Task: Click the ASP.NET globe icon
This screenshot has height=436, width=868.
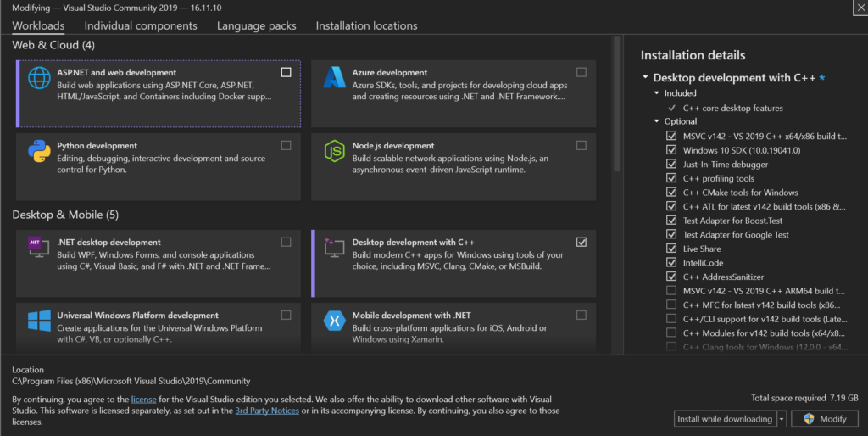Action: (39, 78)
